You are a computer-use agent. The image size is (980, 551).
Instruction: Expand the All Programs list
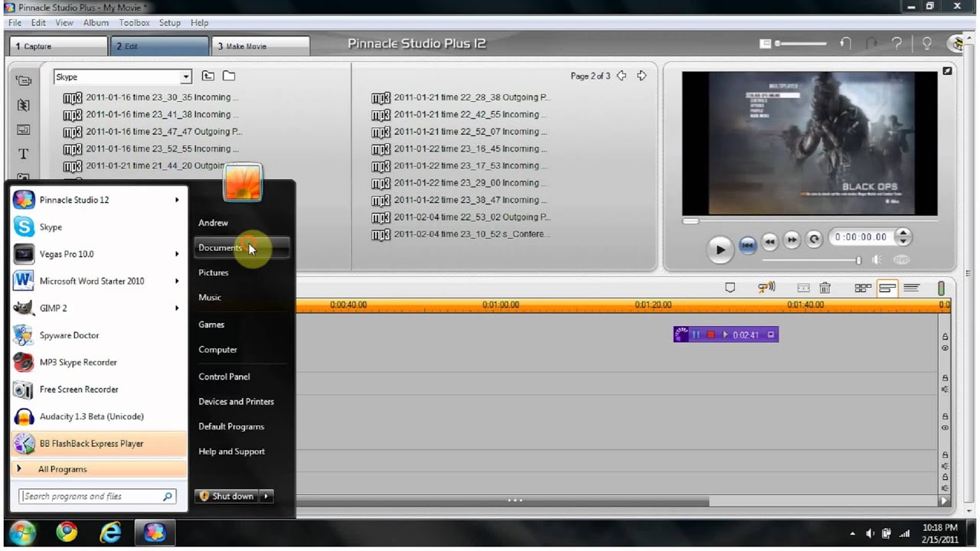(x=63, y=469)
